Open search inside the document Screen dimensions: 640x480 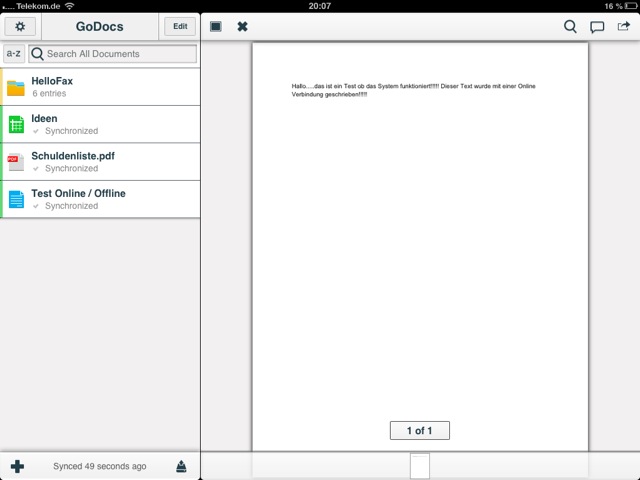pos(570,27)
